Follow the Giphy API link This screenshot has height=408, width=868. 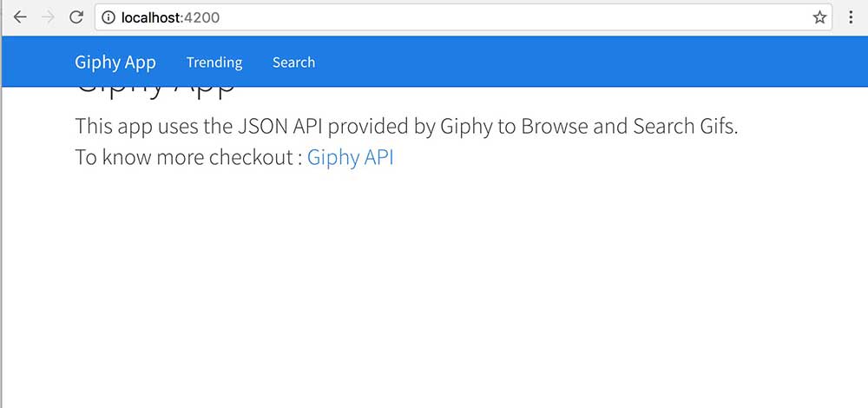click(350, 158)
